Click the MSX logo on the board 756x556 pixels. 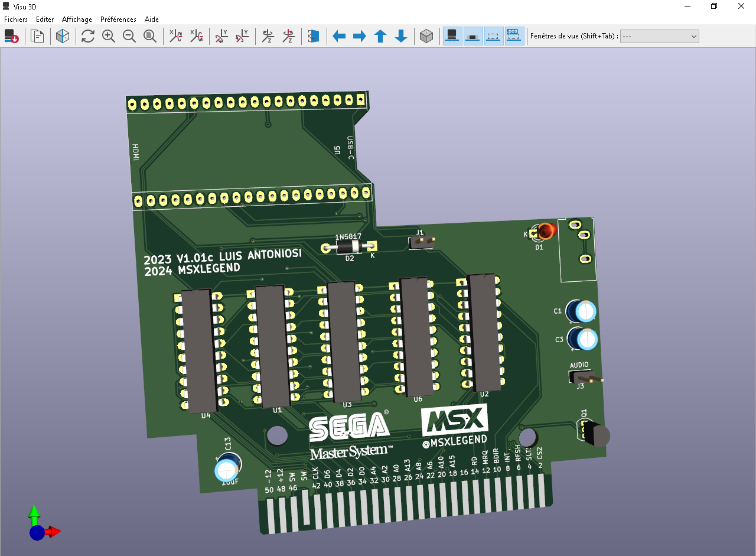coord(454,420)
